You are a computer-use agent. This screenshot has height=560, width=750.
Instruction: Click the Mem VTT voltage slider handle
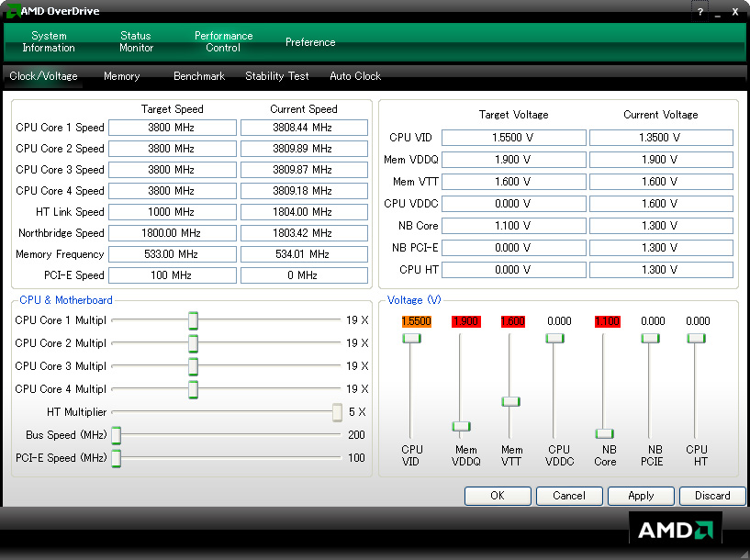coord(510,401)
